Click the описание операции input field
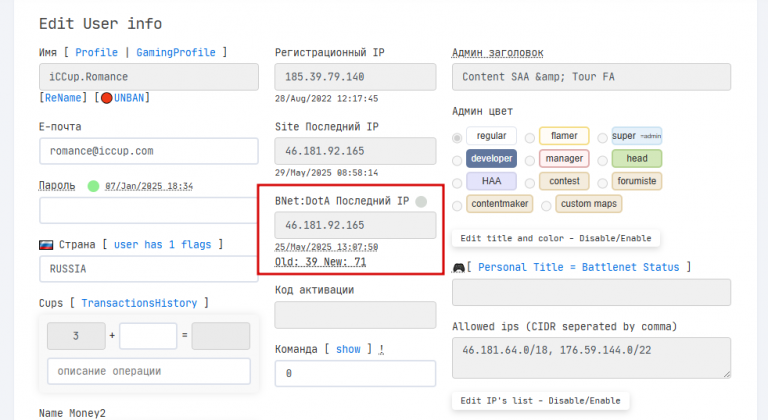The width and height of the screenshot is (768, 420). click(x=149, y=371)
